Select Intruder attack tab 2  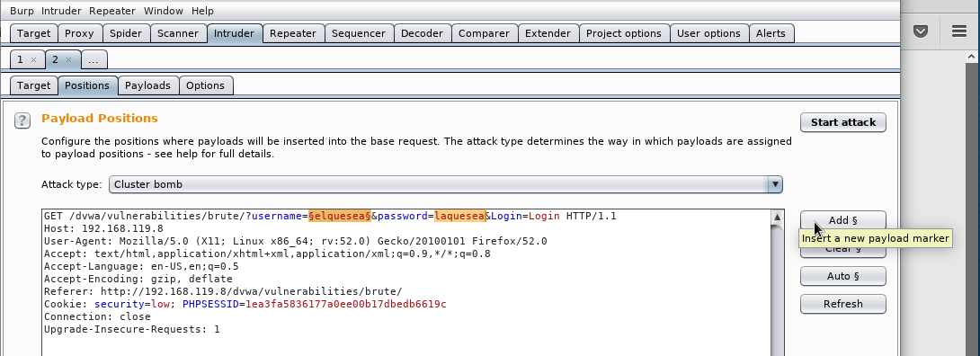click(55, 59)
